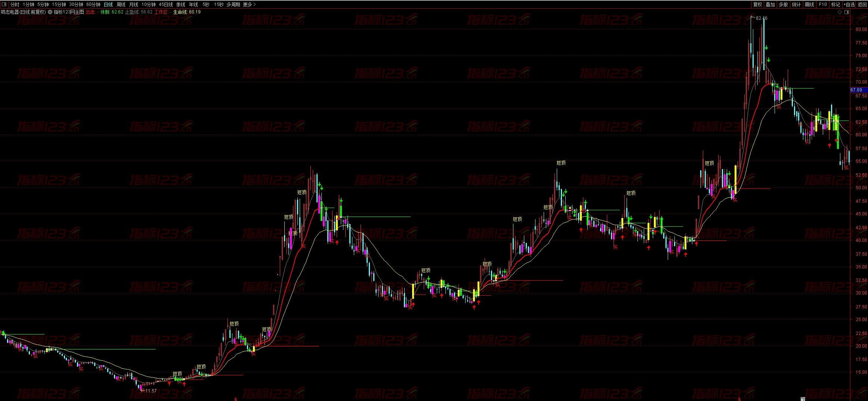Click the 返回 back button

[862, 4]
